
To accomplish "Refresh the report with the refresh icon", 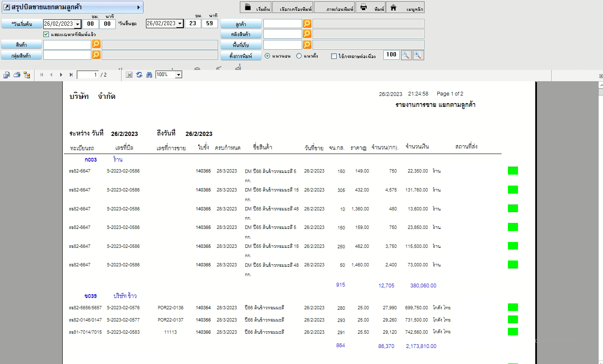I will click(139, 75).
